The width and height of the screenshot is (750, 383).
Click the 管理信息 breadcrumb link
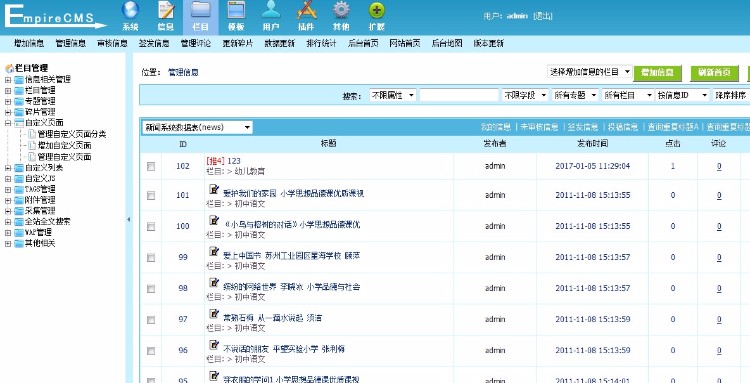coord(183,73)
